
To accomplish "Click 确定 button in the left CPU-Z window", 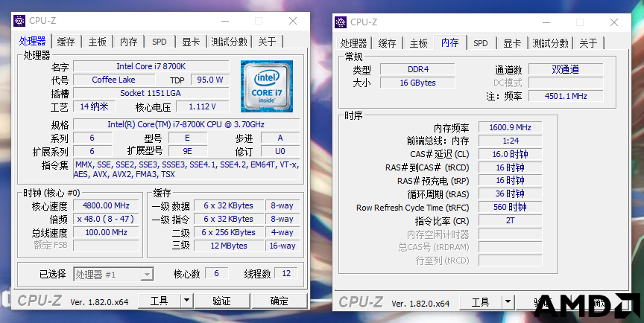I will (280, 301).
